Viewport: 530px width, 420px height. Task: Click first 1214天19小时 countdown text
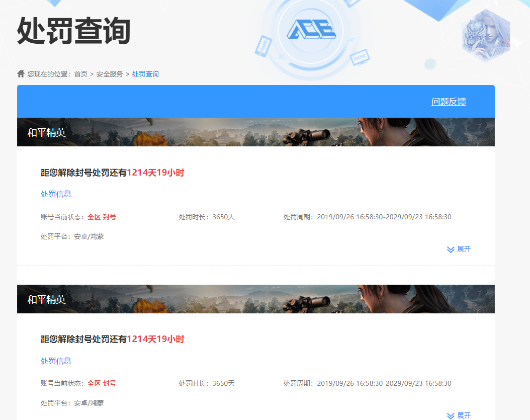point(155,173)
